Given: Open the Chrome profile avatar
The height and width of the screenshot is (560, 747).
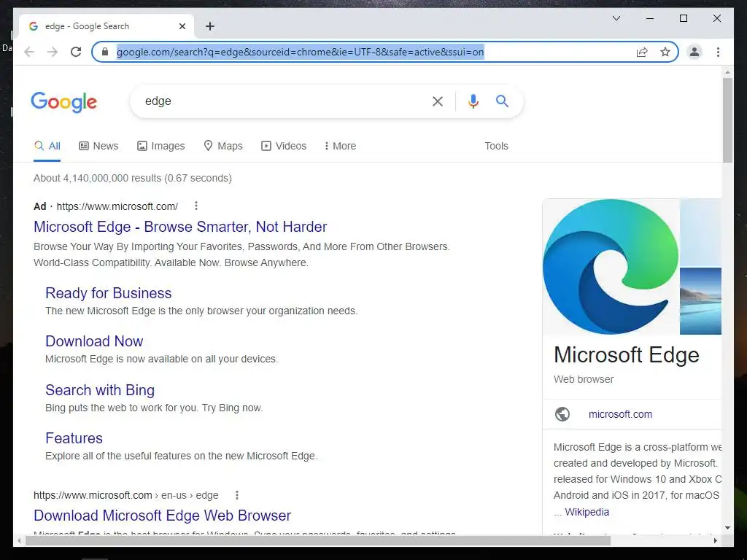Looking at the screenshot, I should point(694,52).
